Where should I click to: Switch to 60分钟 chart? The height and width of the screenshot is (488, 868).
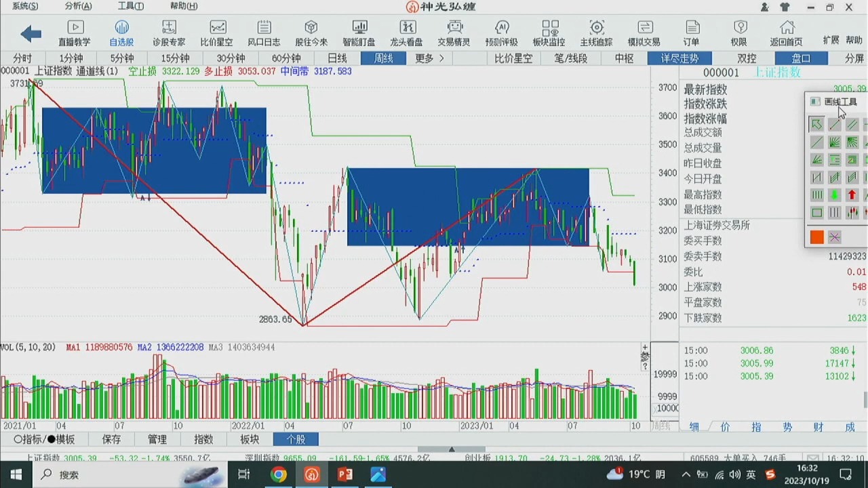(x=286, y=58)
